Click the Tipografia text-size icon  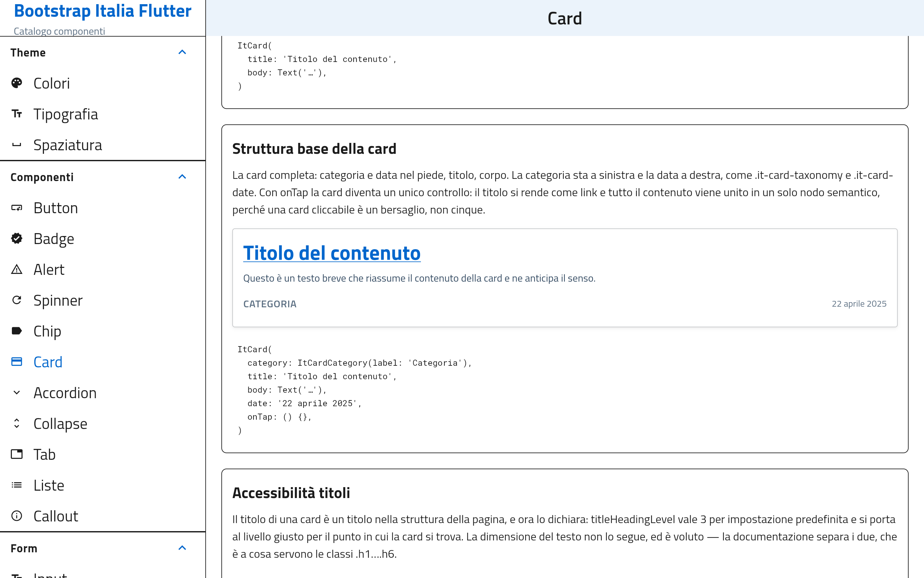(x=16, y=114)
